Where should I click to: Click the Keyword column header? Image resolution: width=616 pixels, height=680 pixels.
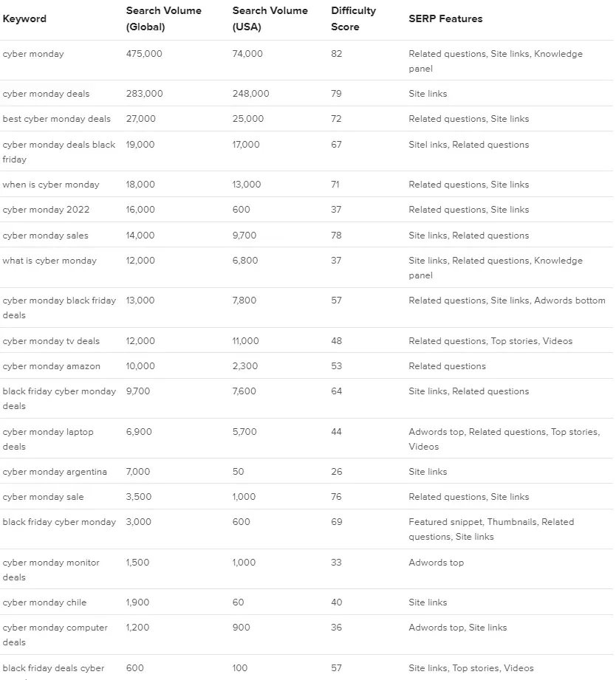tap(24, 19)
